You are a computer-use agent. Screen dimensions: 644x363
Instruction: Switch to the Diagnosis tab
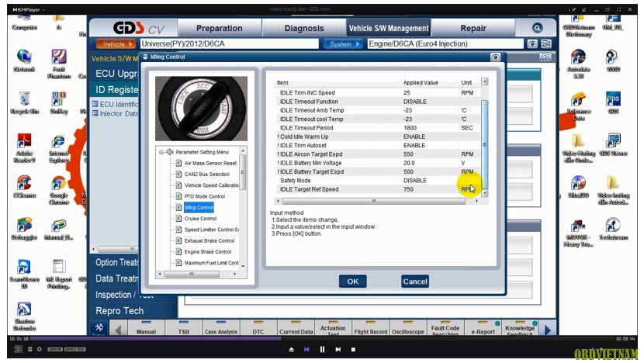tap(304, 28)
